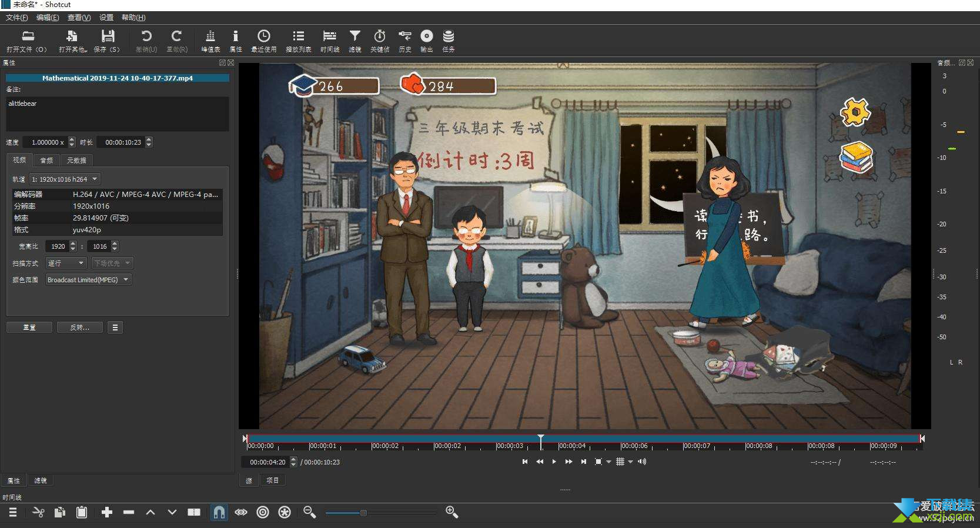Click the 时长 duration stepper arrows
Image resolution: width=980 pixels, height=528 pixels.
(x=149, y=142)
